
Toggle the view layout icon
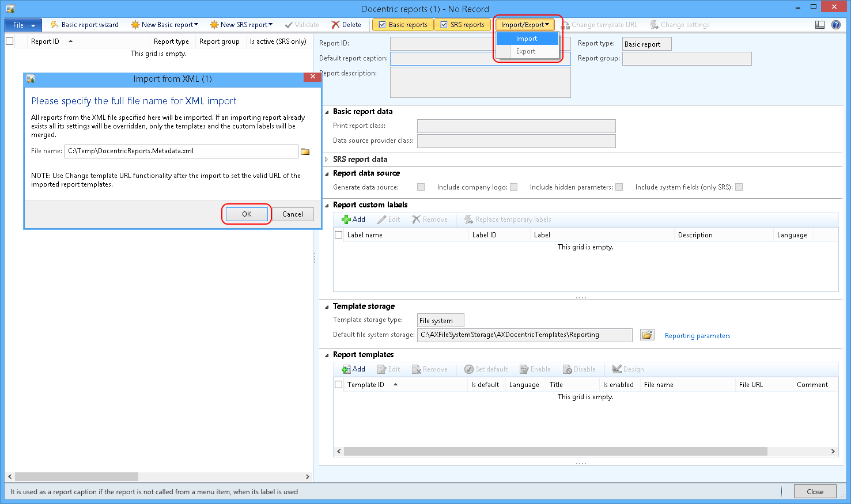click(820, 25)
